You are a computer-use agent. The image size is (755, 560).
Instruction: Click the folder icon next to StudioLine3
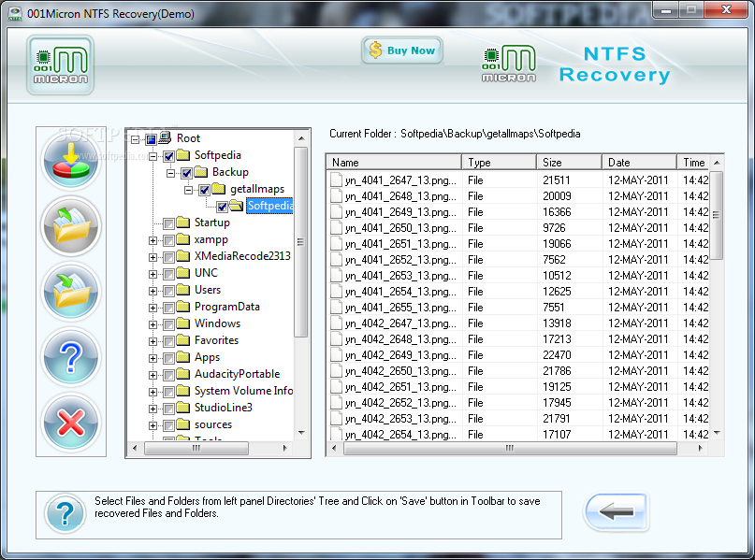tap(183, 407)
